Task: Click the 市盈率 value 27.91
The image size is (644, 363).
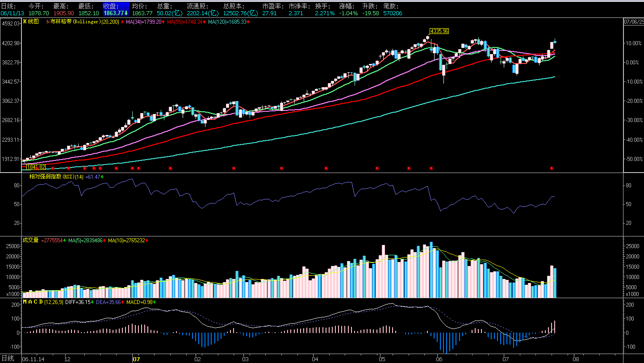Action: 270,13
